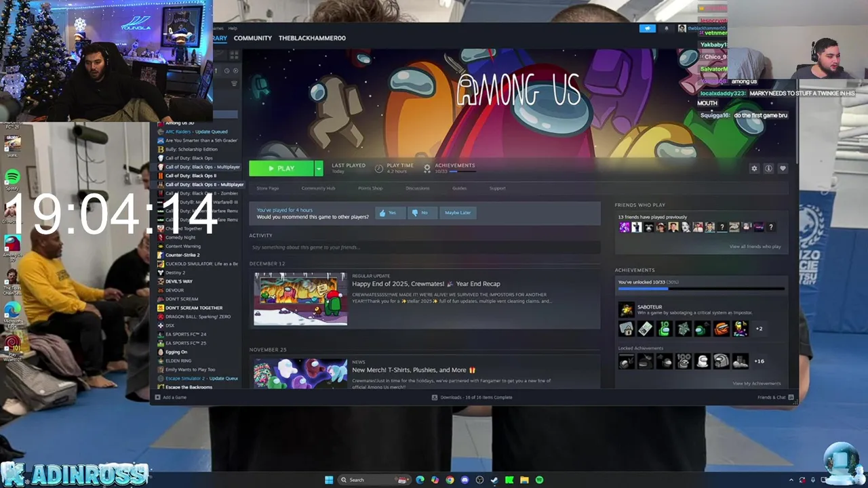Add Among Us to favorites with heart icon

783,168
